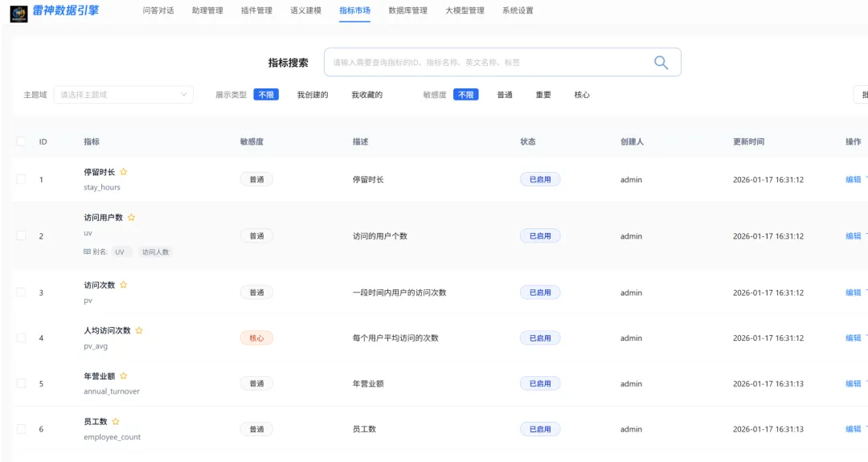Switch to the 大模型管理 tab
This screenshot has height=462, width=868.
[465, 10]
